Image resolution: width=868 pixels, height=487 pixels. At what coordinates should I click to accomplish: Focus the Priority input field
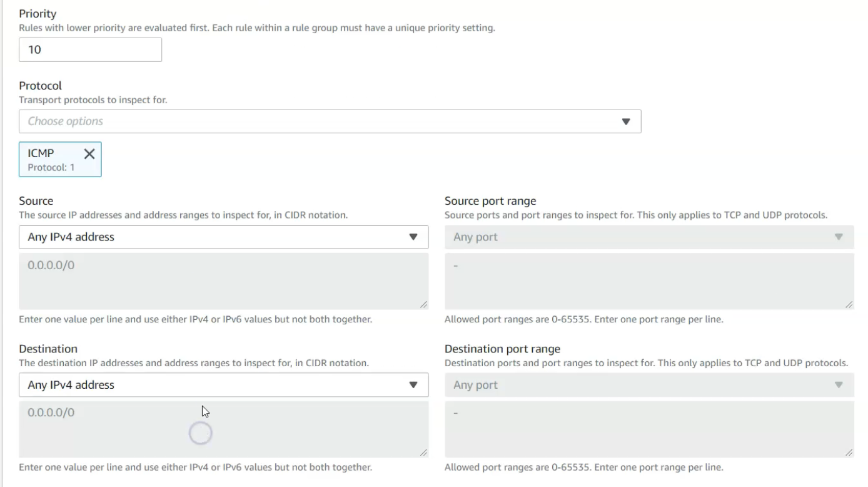(x=90, y=49)
